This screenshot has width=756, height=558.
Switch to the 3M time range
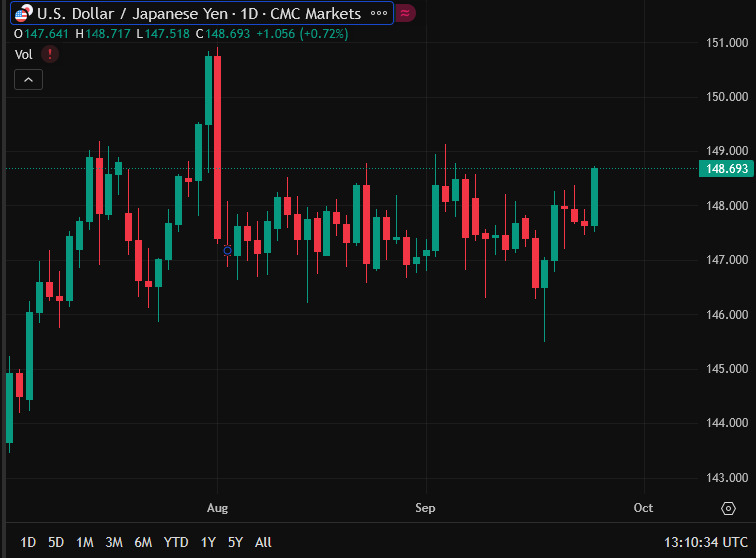click(x=114, y=542)
